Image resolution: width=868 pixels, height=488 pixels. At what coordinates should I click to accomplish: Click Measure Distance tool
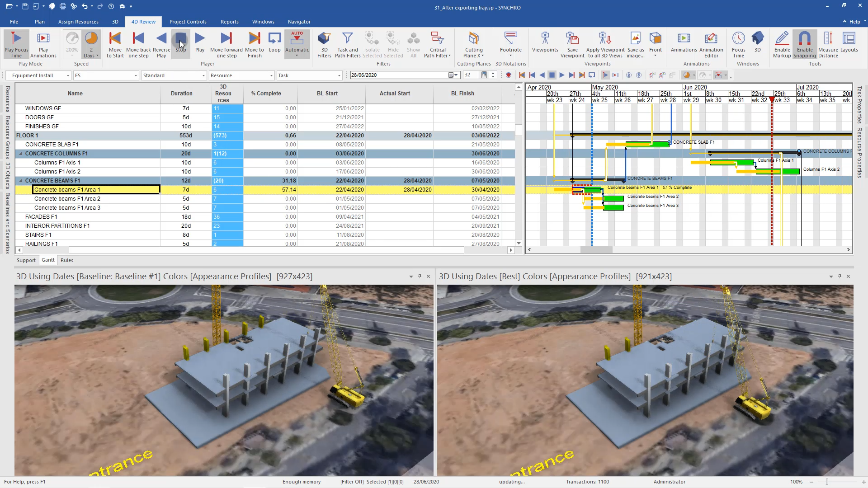coord(828,45)
